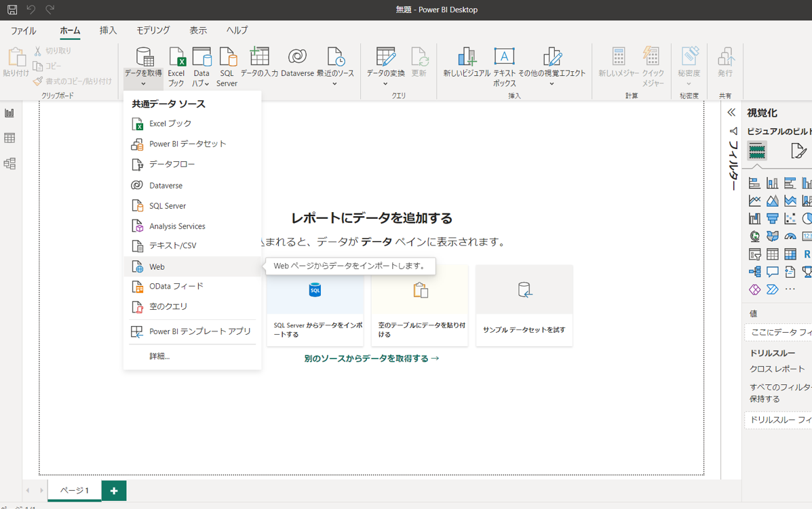Select the format visual paintbrush icon
812x509 pixels.
click(798, 151)
